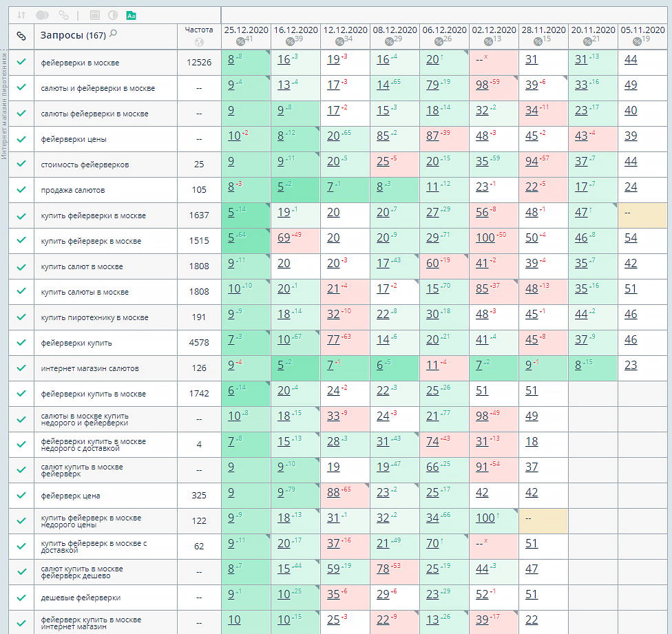The height and width of the screenshot is (634, 672).
Task: Open position 44 link in 'стоимость фейерверков' row, 05.11.2020
Action: click(631, 162)
